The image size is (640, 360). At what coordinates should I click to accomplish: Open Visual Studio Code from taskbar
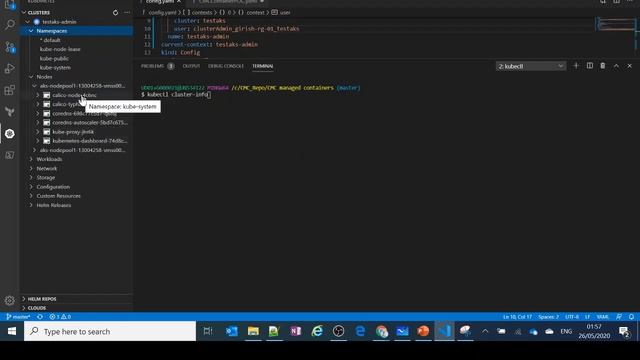point(444,331)
